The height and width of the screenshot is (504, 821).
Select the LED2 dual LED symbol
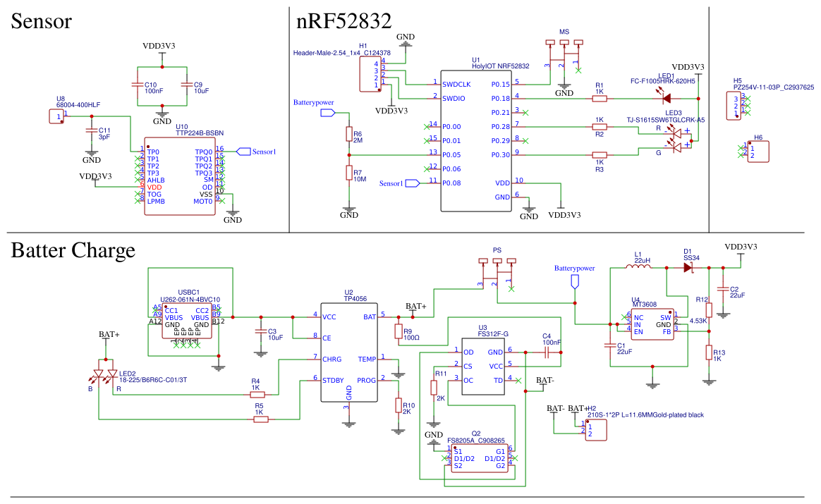104,373
